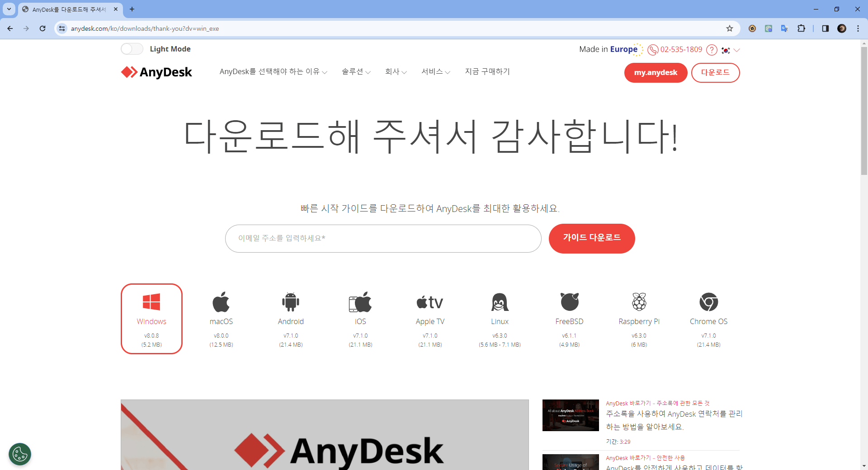The height and width of the screenshot is (470, 868).
Task: Open a new browser tab
Action: pos(132,9)
